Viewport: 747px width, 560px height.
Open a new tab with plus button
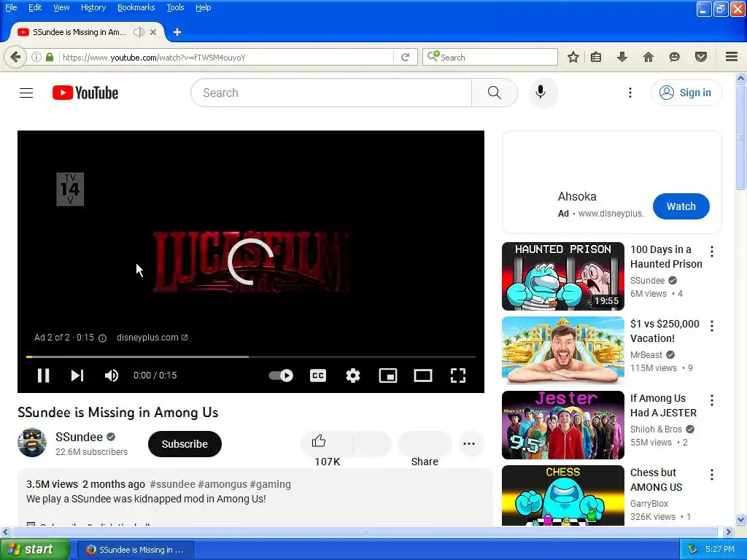coord(177,32)
